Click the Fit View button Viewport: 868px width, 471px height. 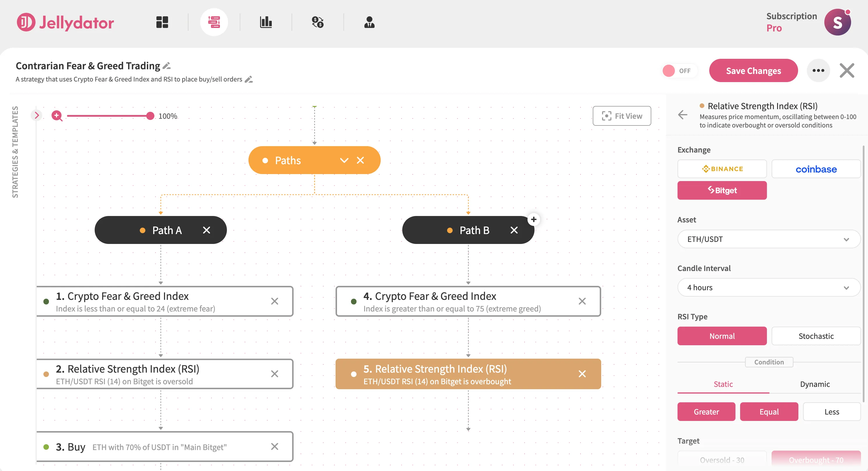pyautogui.click(x=622, y=116)
